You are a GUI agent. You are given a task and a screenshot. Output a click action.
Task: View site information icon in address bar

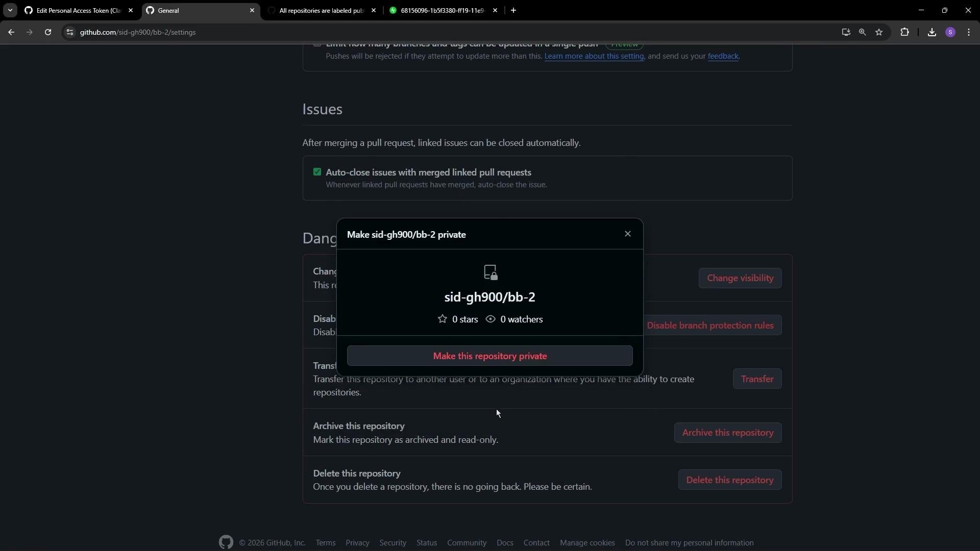[x=70, y=32]
